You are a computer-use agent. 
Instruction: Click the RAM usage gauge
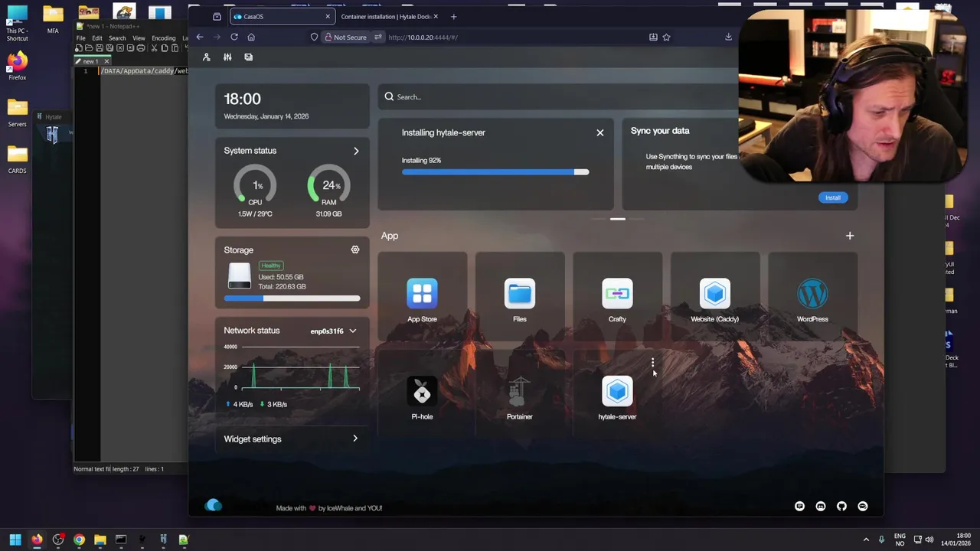(x=328, y=187)
